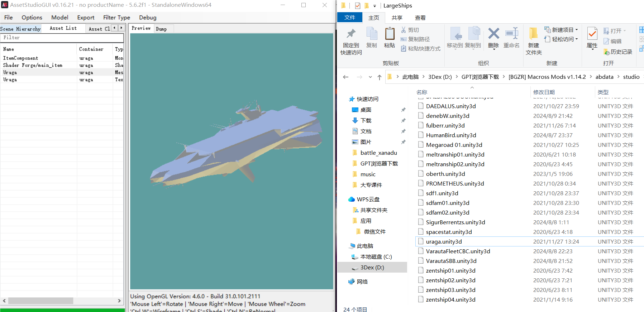
Task: Select the Uraga Tex asset row
Action: (62, 80)
